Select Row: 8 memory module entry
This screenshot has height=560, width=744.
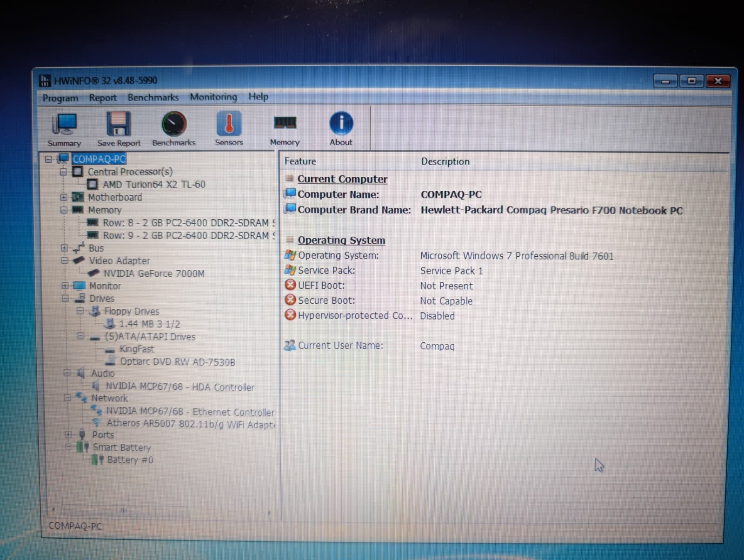189,223
